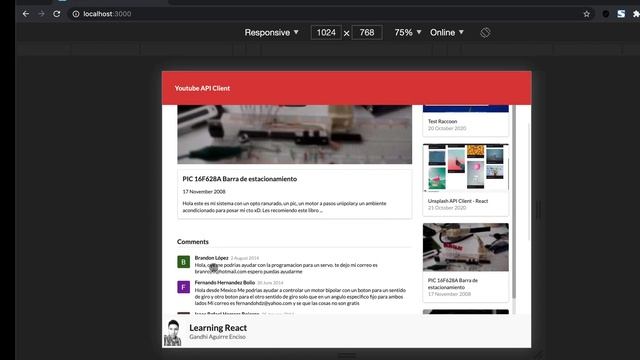Reload the localhost page
The width and height of the screenshot is (640, 360).
coord(57,14)
